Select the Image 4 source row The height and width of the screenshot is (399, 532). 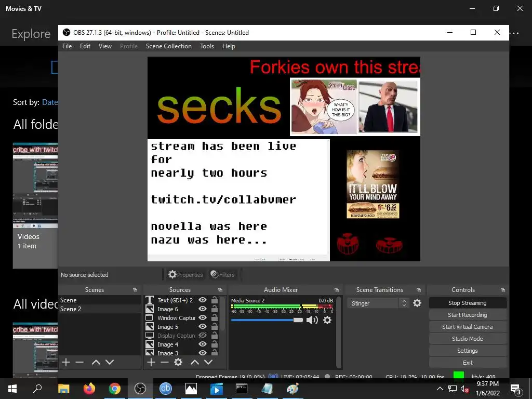(x=181, y=344)
